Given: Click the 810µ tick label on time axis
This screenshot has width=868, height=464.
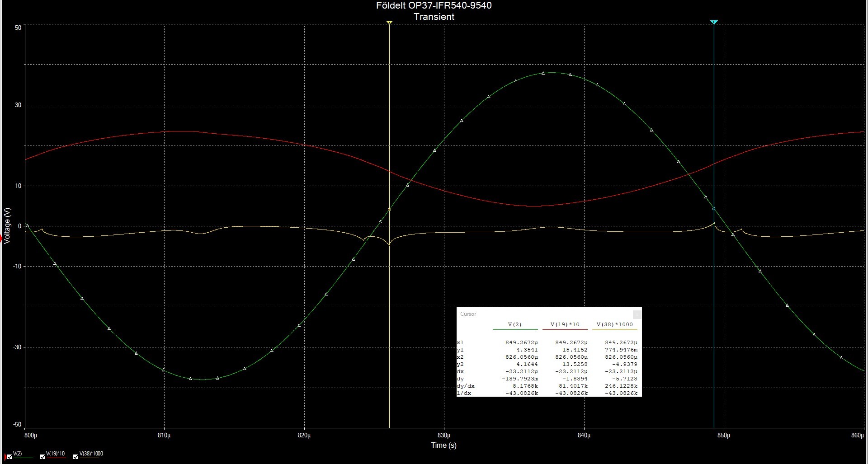Looking at the screenshot, I should tap(165, 436).
